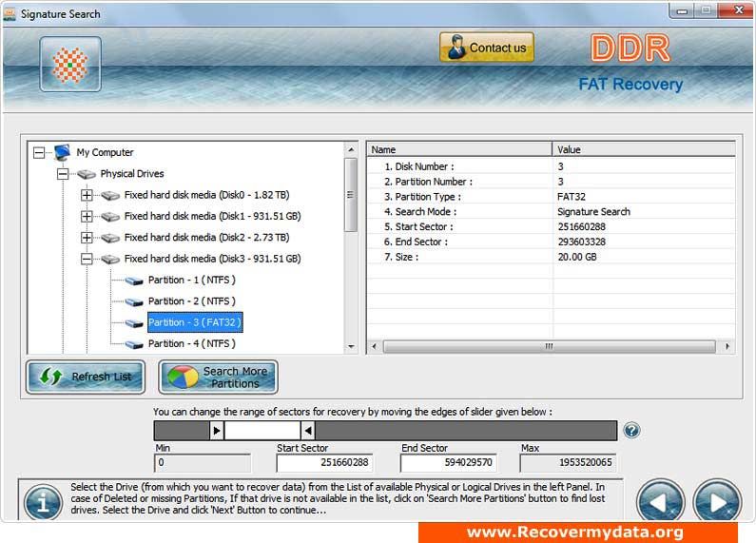Viewport: 756px width, 543px height.
Task: Select the Physical Drives label
Action: point(132,174)
